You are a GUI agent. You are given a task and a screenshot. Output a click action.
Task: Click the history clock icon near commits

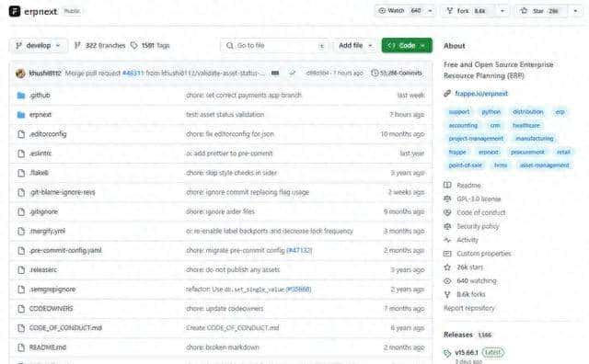(375, 74)
